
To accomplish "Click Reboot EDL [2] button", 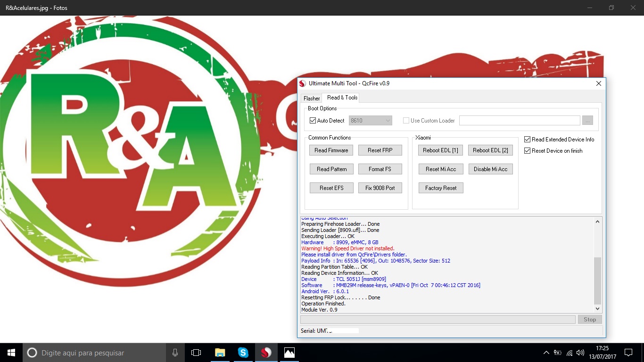I will (490, 150).
